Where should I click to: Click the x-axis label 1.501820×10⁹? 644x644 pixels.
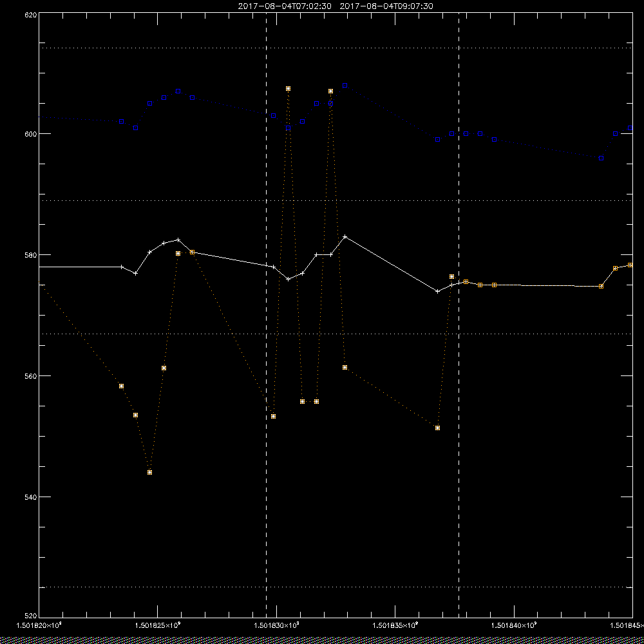coord(39,625)
